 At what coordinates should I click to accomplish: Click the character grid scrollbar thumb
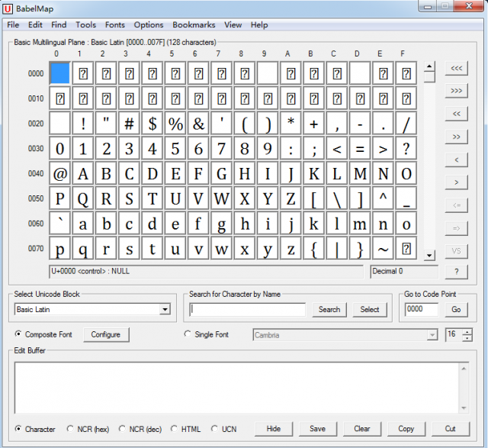(x=429, y=76)
